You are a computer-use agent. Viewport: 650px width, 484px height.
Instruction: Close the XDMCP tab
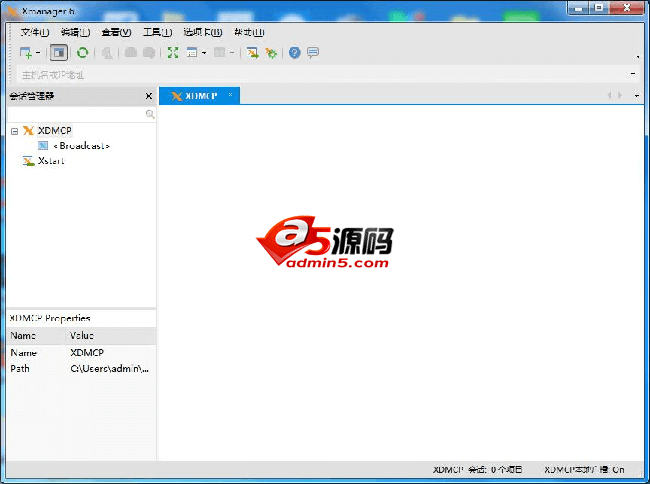pyautogui.click(x=230, y=95)
